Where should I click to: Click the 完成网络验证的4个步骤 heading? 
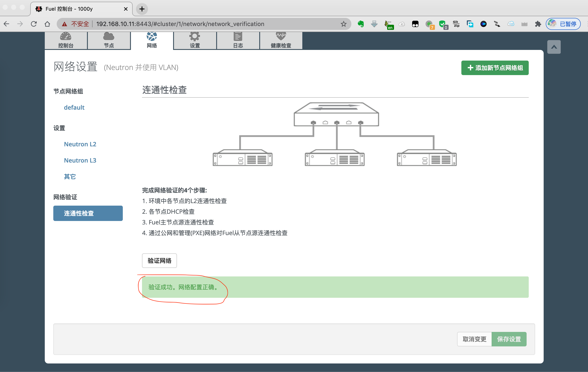175,190
